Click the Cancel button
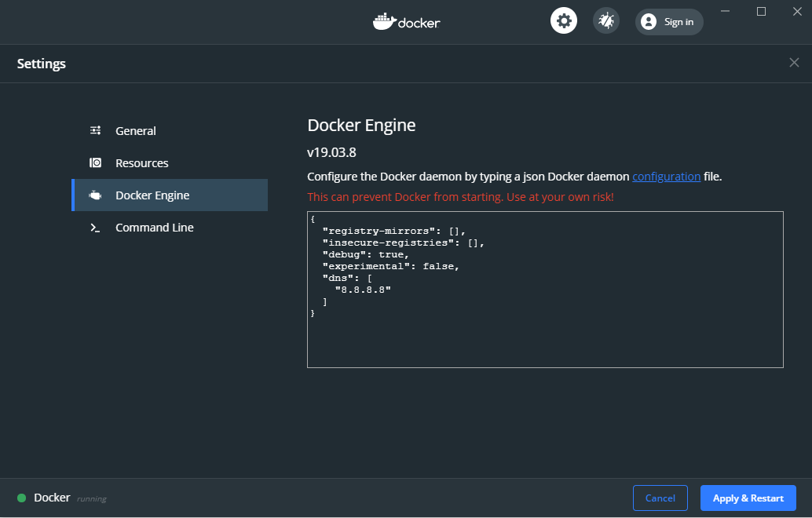The width and height of the screenshot is (812, 518). [x=660, y=498]
